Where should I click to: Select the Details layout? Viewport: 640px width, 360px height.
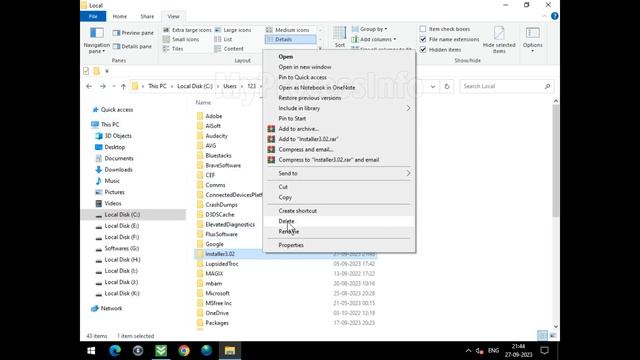[x=290, y=39]
